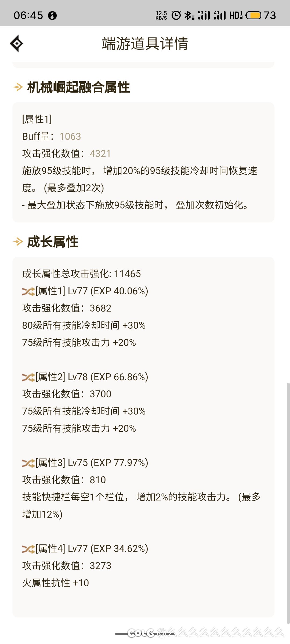
Task: Tap the 成长属性总攻击强化 11465 line
Action: click(x=81, y=274)
